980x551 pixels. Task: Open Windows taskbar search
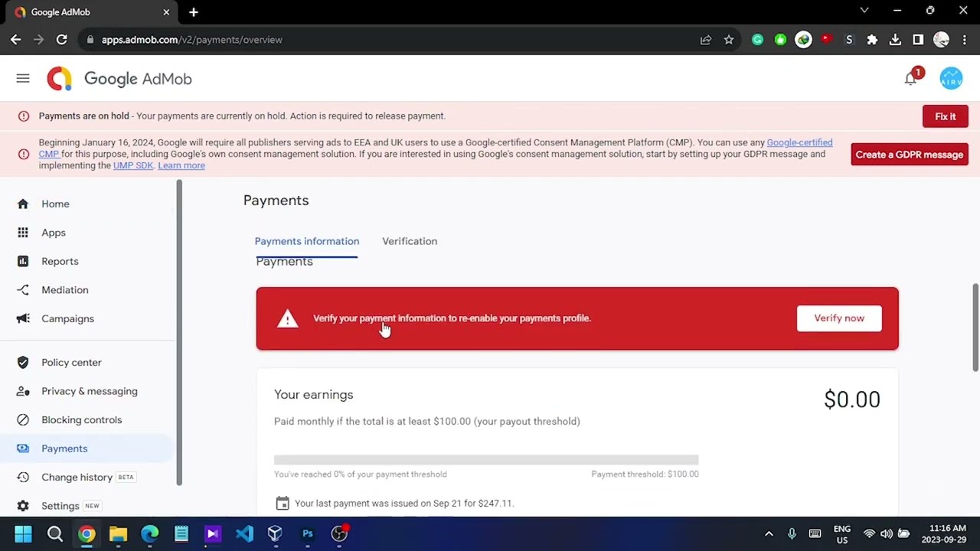pos(55,534)
